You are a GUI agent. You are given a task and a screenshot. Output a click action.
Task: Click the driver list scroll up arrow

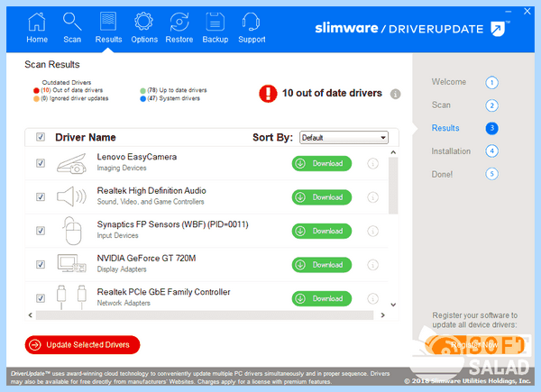tap(393, 152)
